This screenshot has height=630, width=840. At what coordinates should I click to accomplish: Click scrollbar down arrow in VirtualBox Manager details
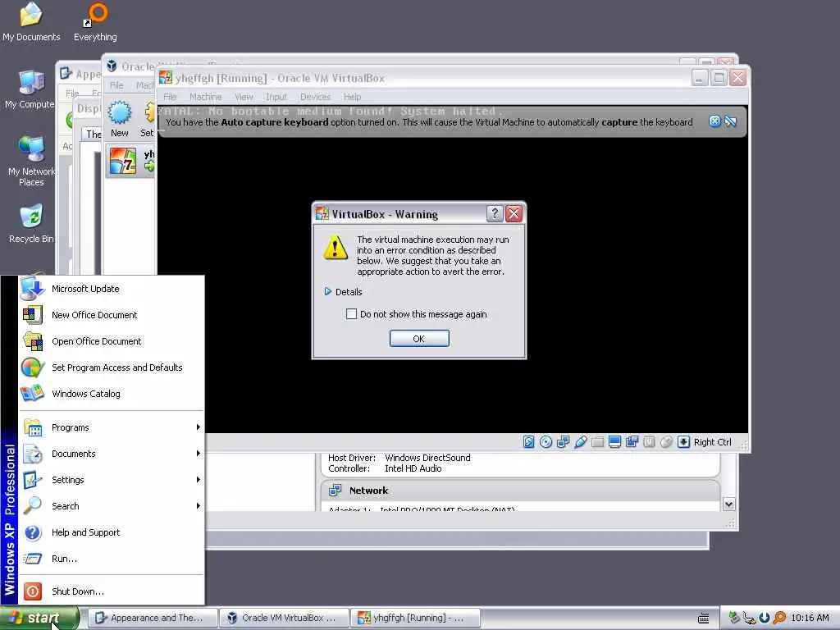point(728,504)
